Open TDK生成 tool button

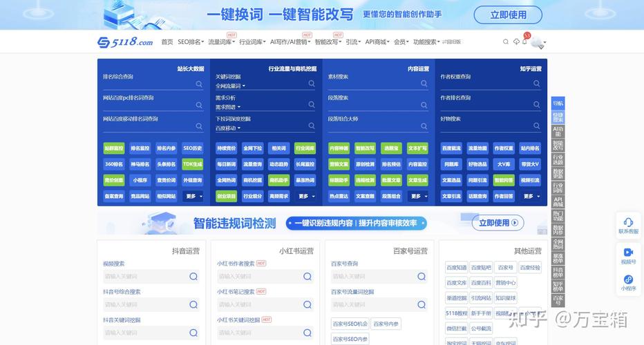[193, 164]
